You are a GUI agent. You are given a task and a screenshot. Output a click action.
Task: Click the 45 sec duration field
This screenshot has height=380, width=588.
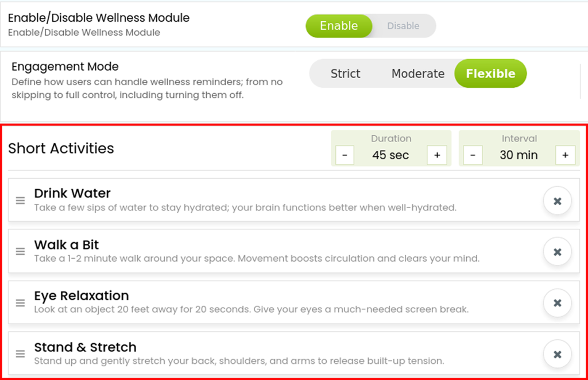tap(390, 155)
